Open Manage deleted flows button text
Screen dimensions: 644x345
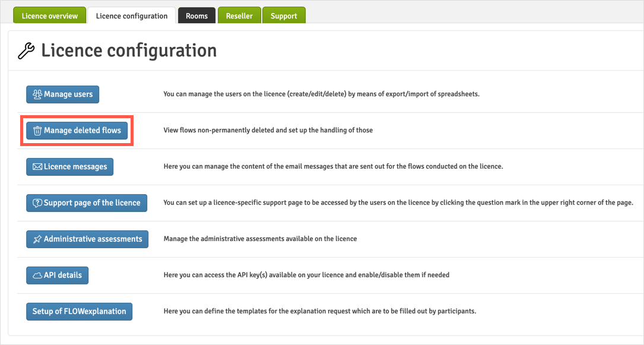pyautogui.click(x=82, y=131)
